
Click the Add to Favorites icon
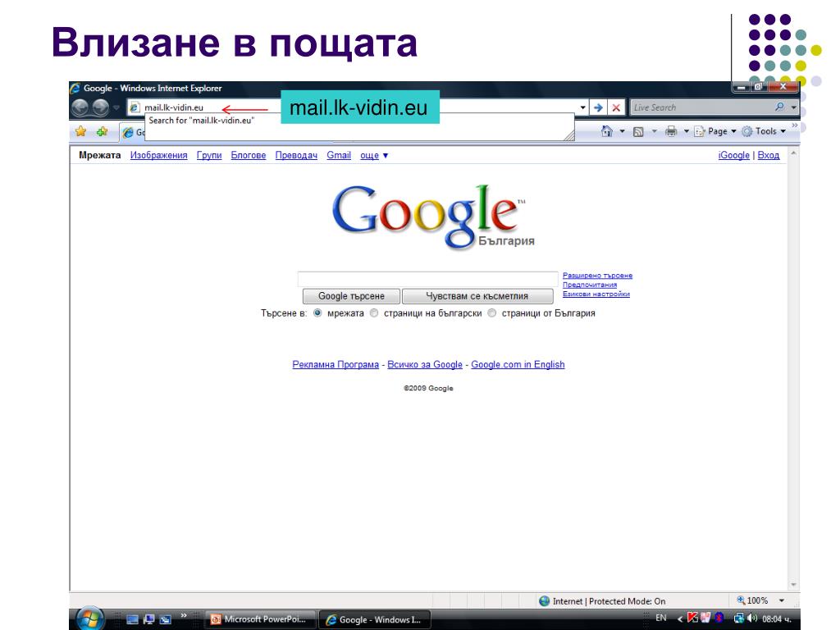tap(102, 131)
